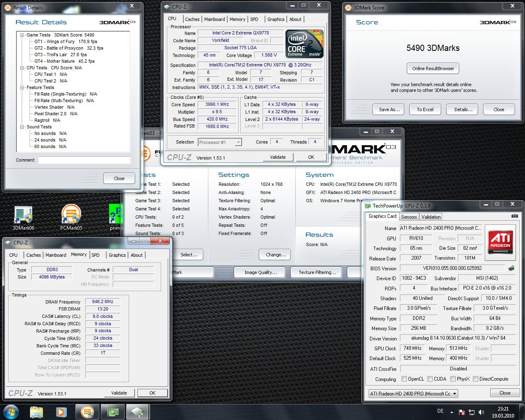Switch to CPU tab in bottom CPU-Z window
The width and height of the screenshot is (525, 420).
click(x=14, y=255)
